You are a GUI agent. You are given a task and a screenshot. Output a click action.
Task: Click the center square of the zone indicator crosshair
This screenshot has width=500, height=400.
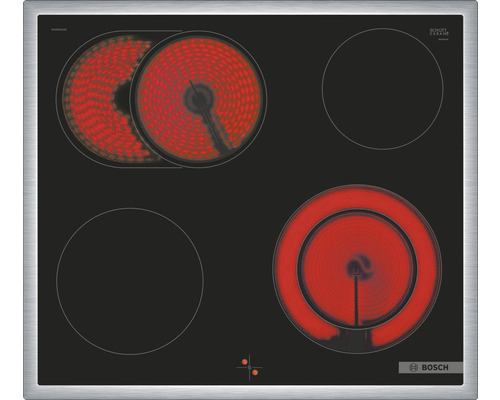[250, 367]
